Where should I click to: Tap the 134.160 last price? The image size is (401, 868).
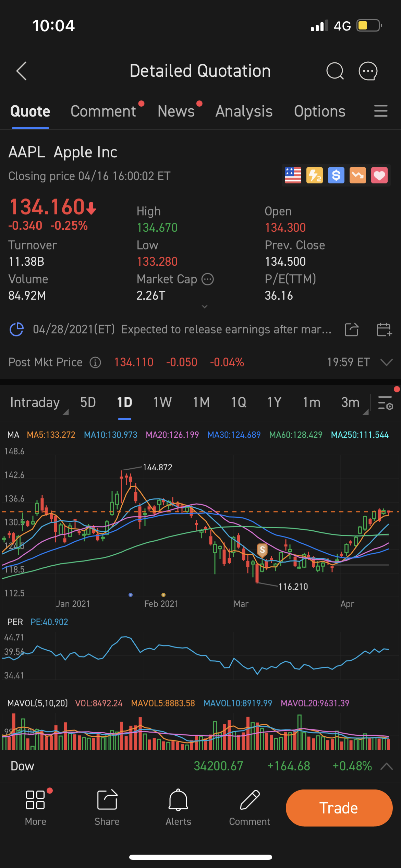point(47,207)
